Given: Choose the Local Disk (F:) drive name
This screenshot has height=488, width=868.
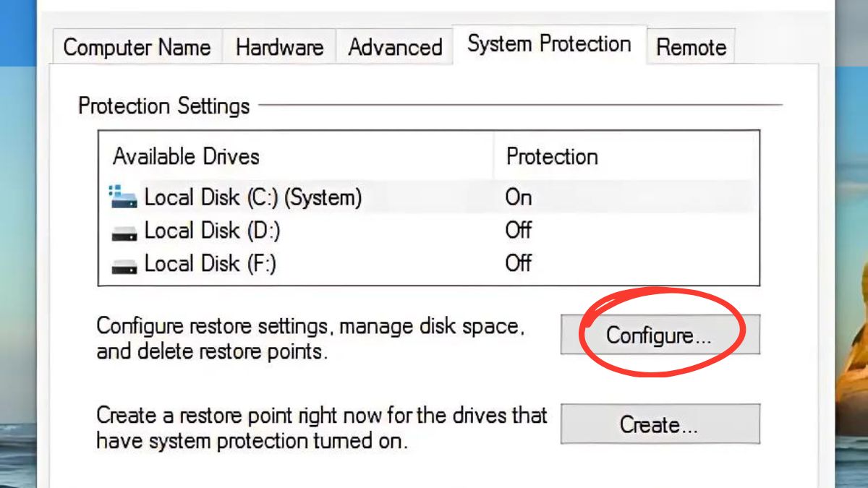Looking at the screenshot, I should pos(210,264).
